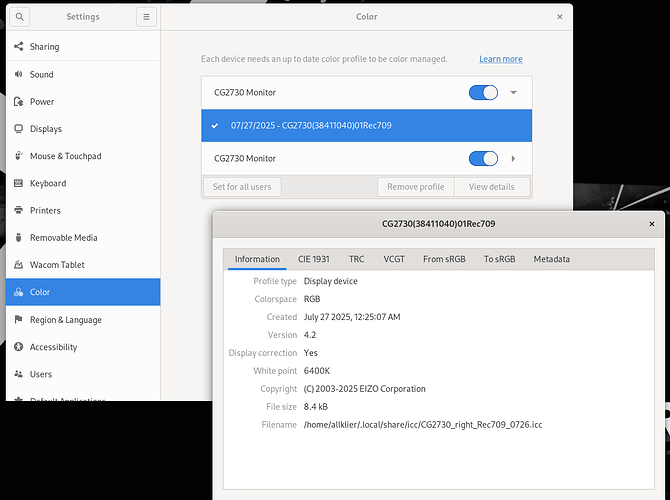Click the Remove profile button

416,187
